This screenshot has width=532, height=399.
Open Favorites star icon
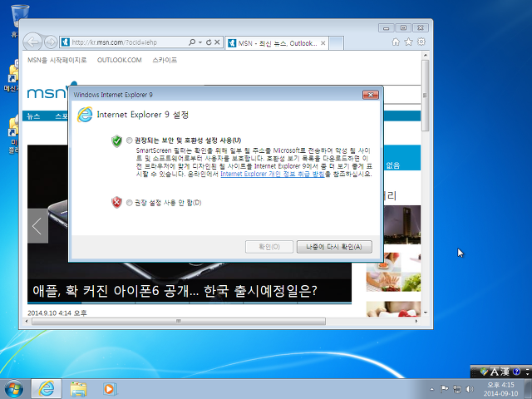[x=408, y=42]
